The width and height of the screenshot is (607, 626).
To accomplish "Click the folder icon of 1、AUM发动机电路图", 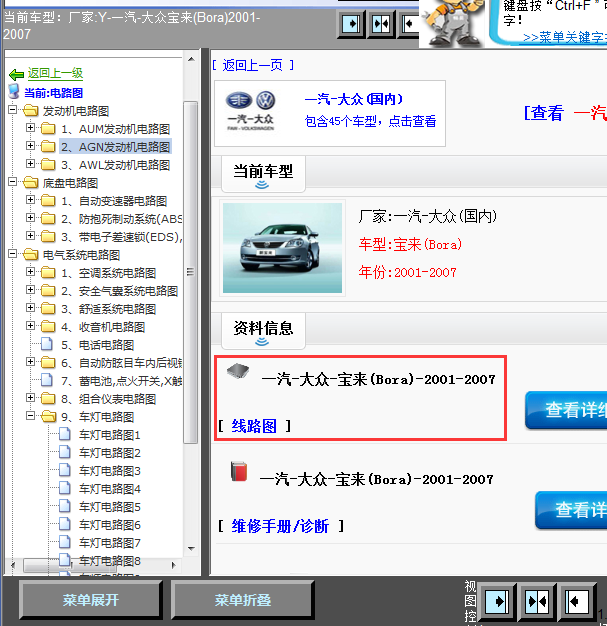I will click(x=48, y=128).
